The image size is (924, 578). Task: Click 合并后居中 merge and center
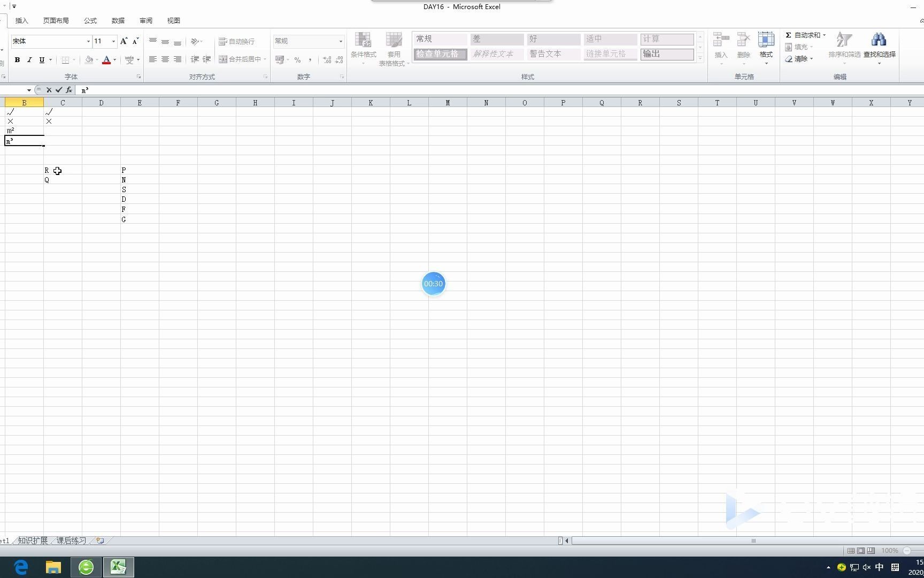coord(240,59)
